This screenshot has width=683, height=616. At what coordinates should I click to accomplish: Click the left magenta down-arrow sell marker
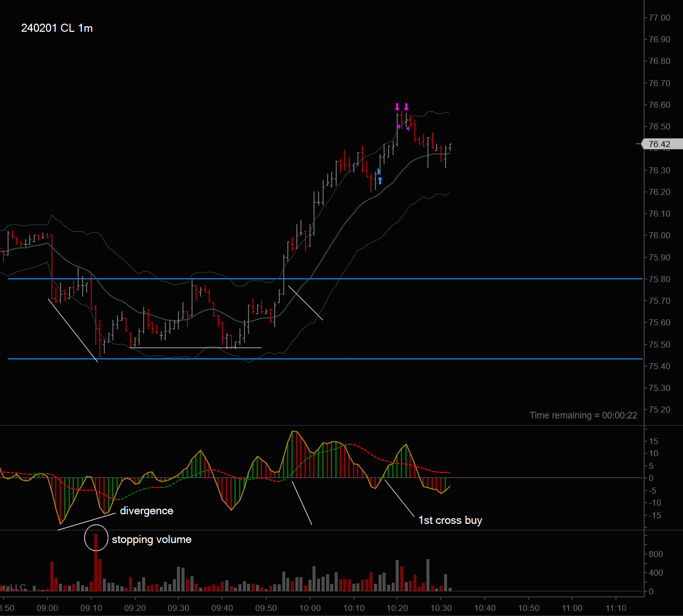click(397, 107)
